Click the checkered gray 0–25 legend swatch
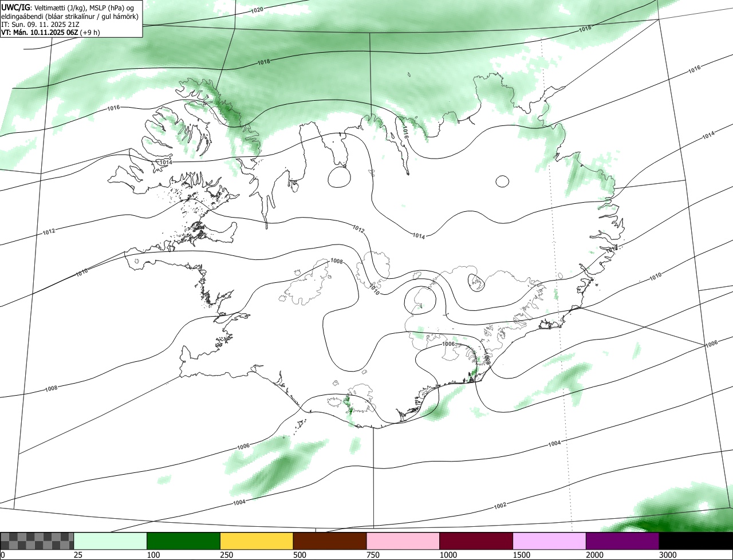Screen dimensions: 733x560 (37, 541)
